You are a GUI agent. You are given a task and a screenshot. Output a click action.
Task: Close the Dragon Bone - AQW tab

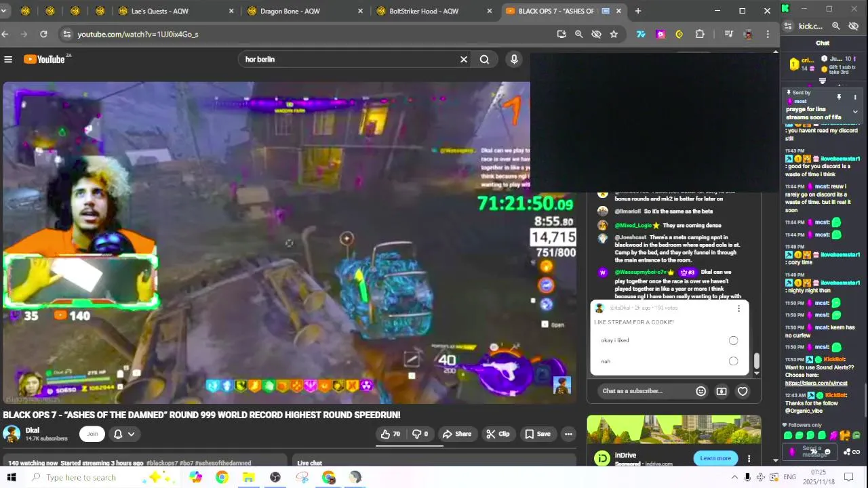[360, 11]
